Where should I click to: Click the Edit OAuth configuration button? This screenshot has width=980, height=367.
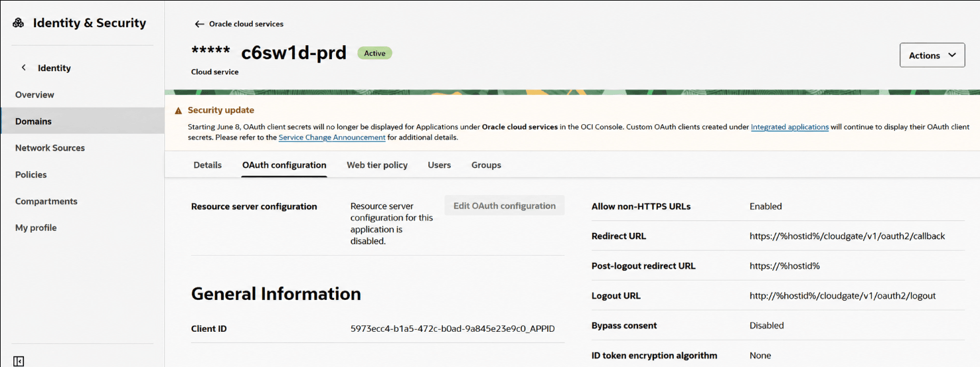click(505, 206)
